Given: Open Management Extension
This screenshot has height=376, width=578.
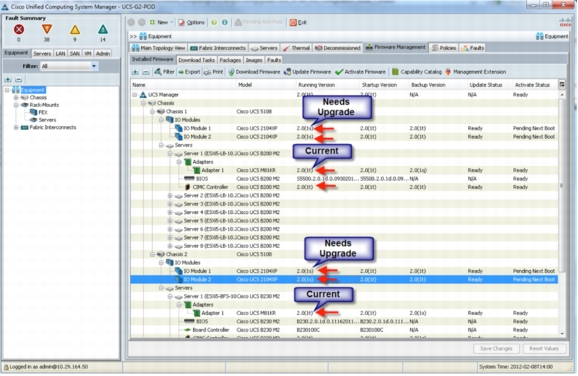Looking at the screenshot, I should click(x=475, y=72).
